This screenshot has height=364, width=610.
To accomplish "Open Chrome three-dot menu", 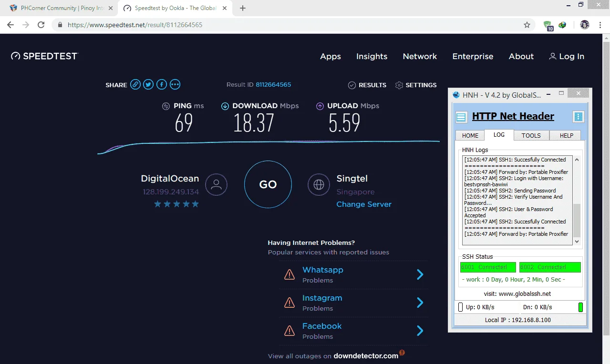I will pyautogui.click(x=600, y=25).
